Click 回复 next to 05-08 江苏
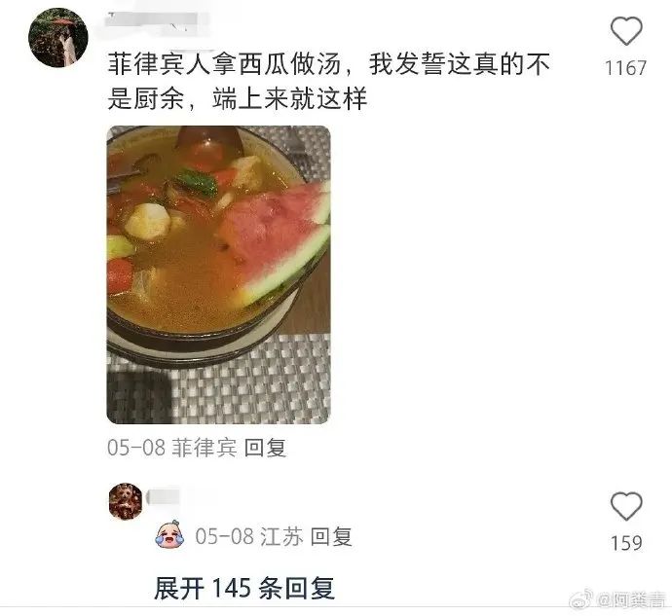The image size is (672, 616). coord(331,537)
